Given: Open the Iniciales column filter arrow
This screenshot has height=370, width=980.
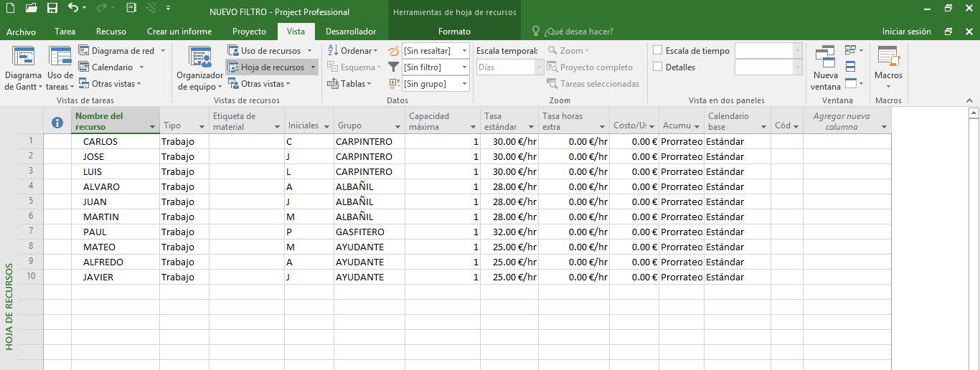Looking at the screenshot, I should coord(326,127).
